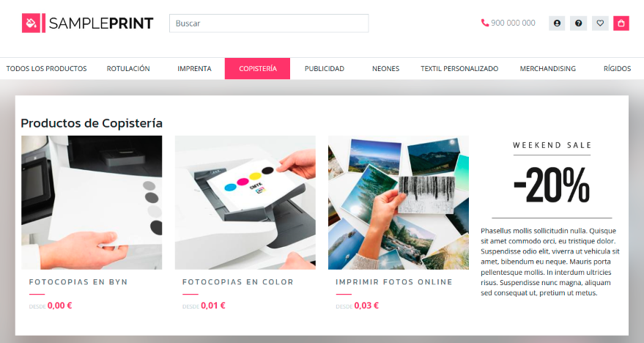Go to Merchandising menu item

[547, 69]
